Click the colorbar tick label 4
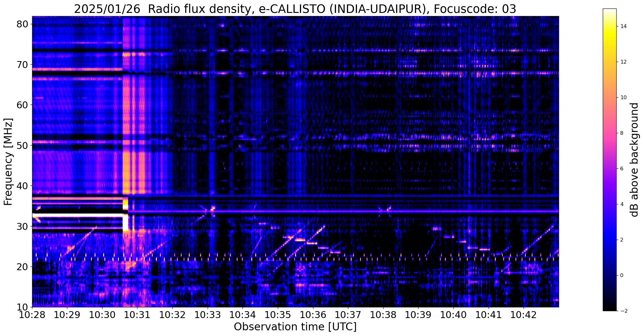Viewport: 644px width, 336px height. [621, 204]
